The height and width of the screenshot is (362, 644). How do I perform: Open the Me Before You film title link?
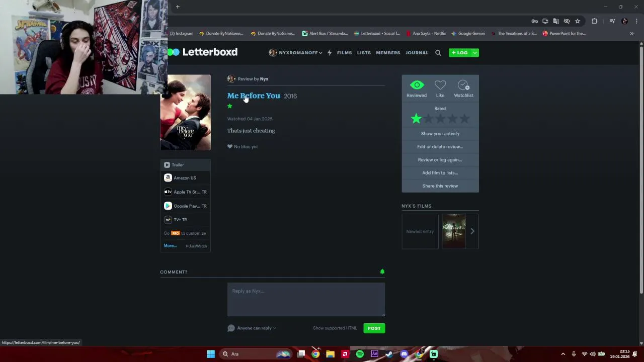[x=254, y=96]
